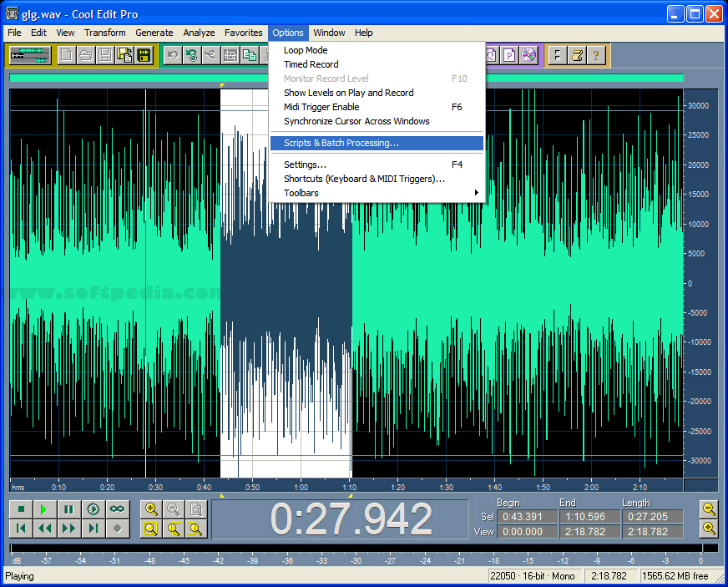This screenshot has height=587, width=728.
Task: Stop playback with the Stop button
Action: click(21, 509)
